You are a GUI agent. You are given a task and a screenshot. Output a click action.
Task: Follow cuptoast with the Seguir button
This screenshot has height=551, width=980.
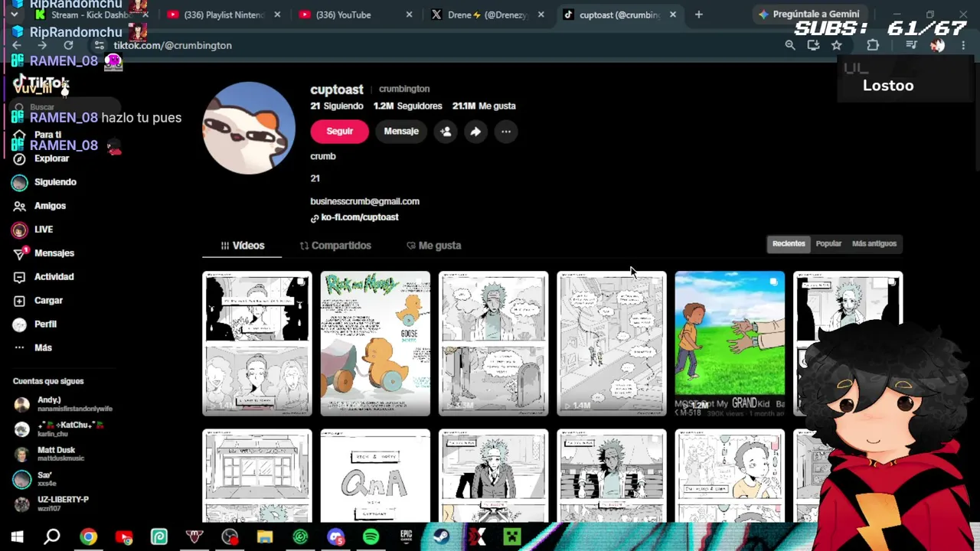(339, 132)
